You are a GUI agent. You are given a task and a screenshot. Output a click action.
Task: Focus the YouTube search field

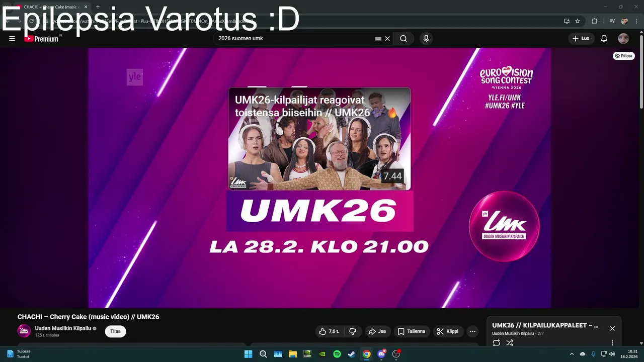pyautogui.click(x=294, y=39)
